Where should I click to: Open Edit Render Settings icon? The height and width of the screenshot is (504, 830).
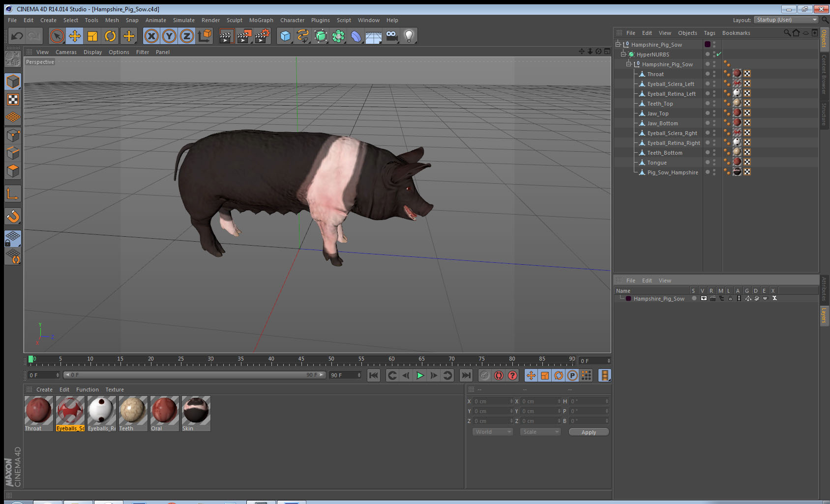coord(263,36)
